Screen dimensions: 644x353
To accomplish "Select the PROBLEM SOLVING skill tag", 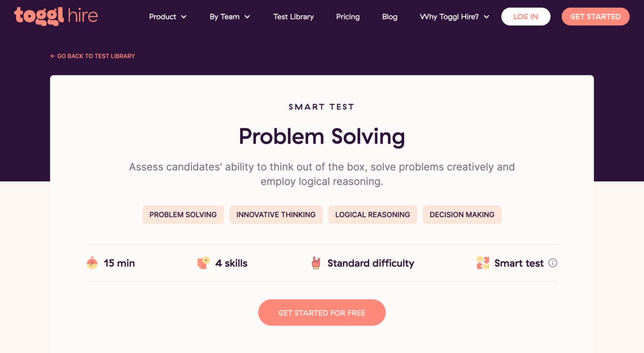I will coord(183,215).
